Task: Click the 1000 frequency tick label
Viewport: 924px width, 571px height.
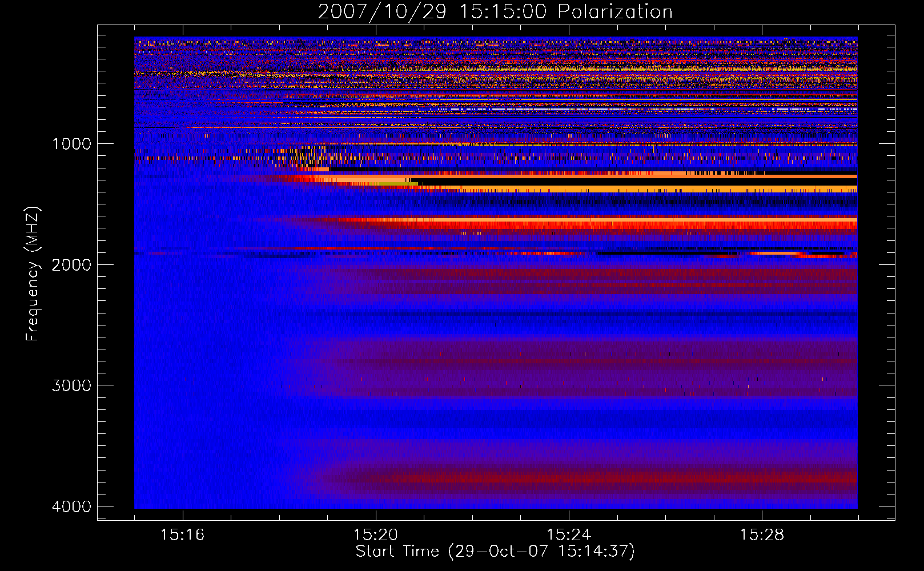Action: [71, 143]
